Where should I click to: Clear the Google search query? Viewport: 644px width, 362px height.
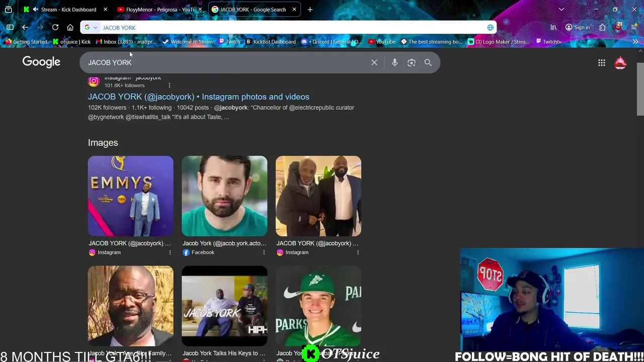click(x=374, y=62)
